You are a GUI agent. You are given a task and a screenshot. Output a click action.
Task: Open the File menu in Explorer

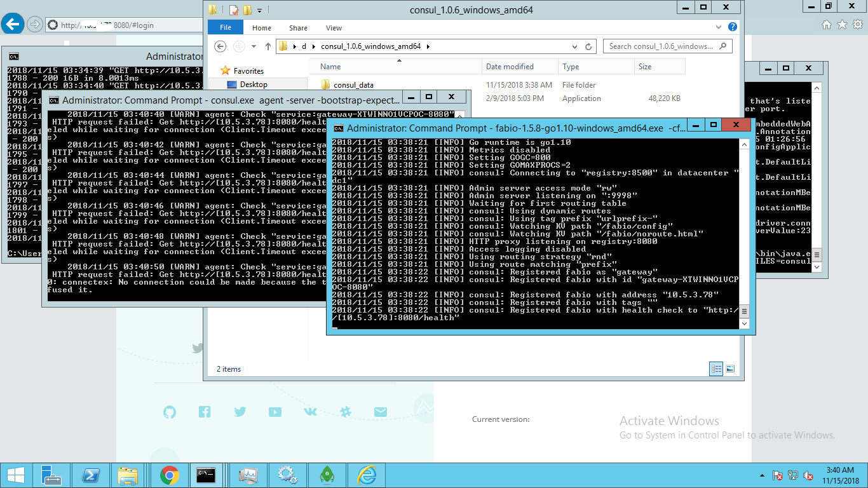(226, 27)
